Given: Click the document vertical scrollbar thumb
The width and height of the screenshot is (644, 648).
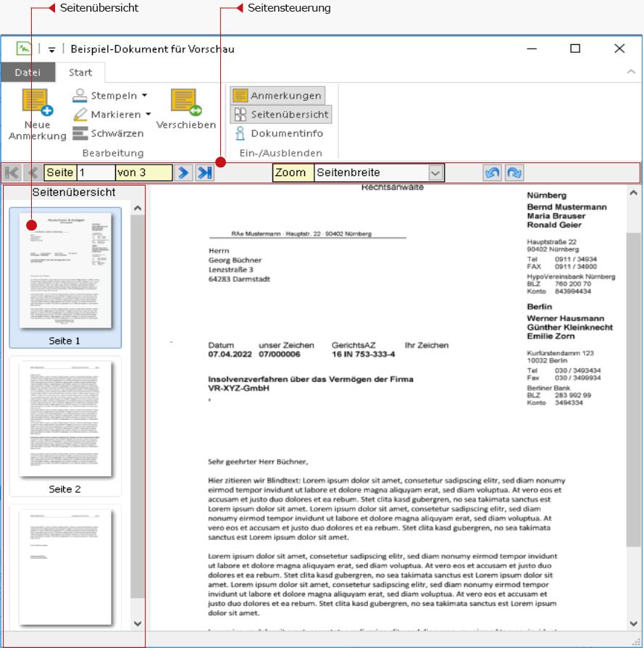Looking at the screenshot, I should [633, 390].
